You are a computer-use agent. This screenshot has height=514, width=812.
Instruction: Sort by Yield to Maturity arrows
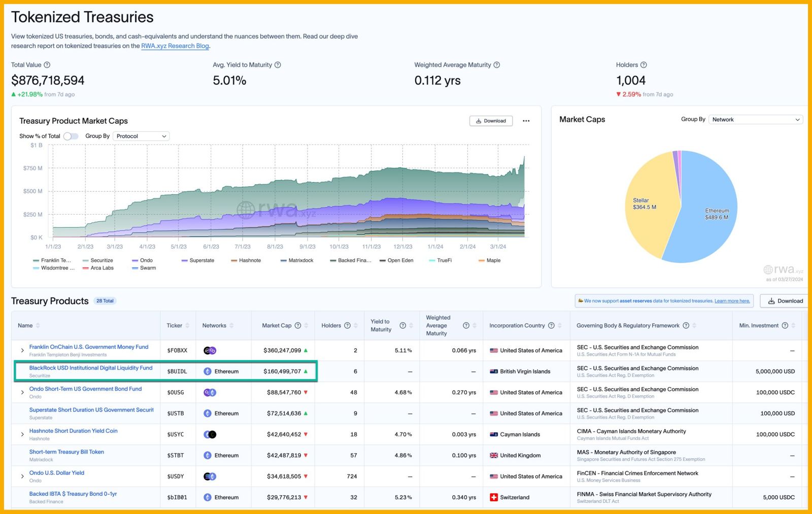coord(411,326)
